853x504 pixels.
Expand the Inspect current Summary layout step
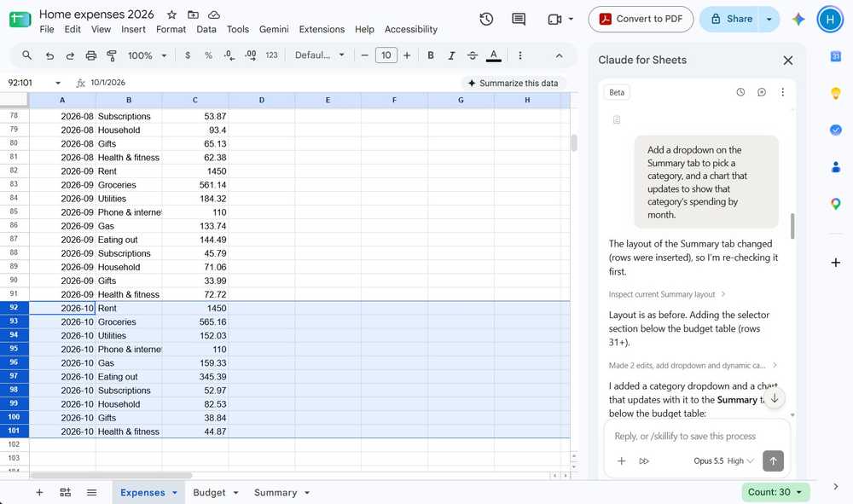click(x=667, y=294)
